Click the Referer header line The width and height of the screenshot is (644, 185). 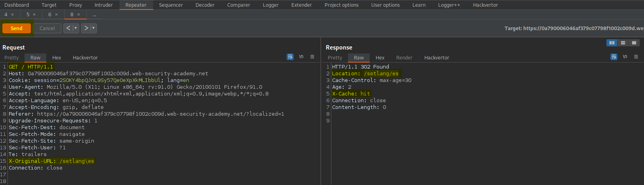point(146,114)
